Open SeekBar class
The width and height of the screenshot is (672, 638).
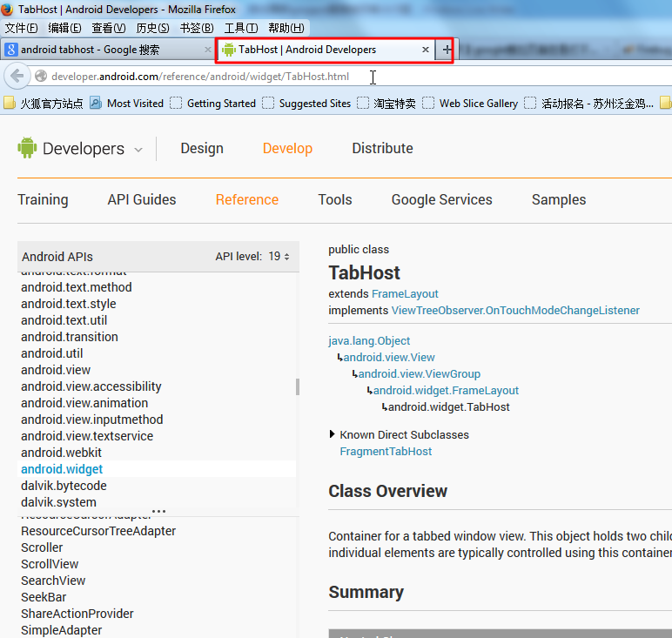44,597
